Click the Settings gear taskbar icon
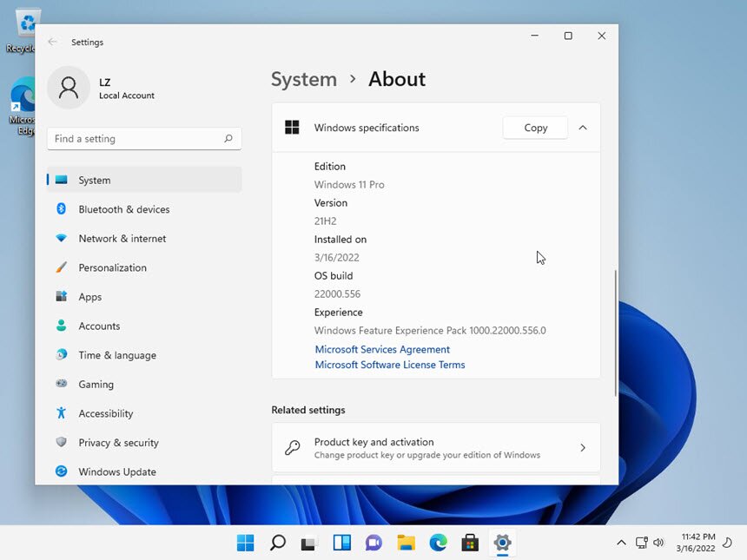The image size is (747, 560). [502, 543]
